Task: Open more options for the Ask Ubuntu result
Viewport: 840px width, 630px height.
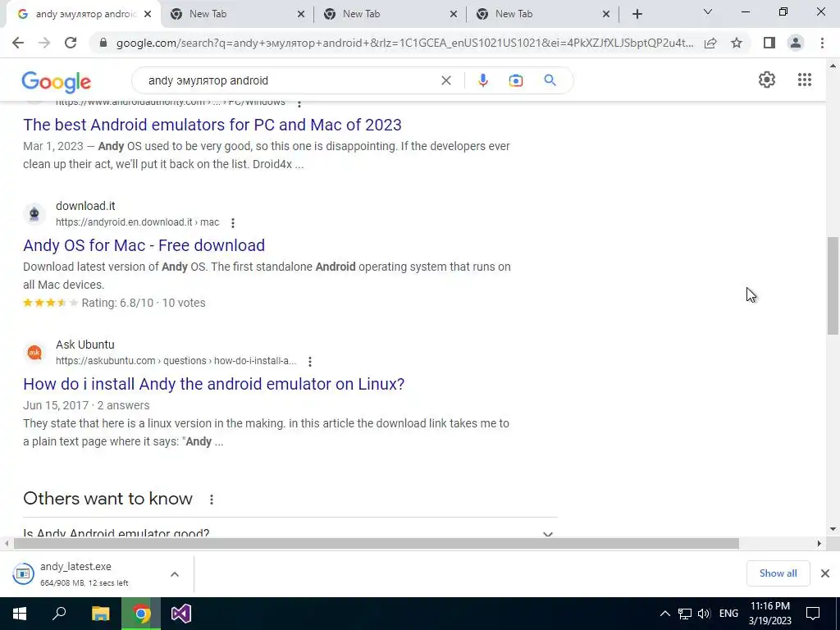Action: (309, 362)
